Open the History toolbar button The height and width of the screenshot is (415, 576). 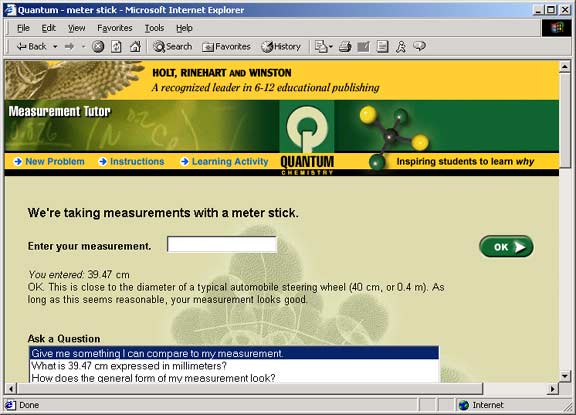[281, 47]
